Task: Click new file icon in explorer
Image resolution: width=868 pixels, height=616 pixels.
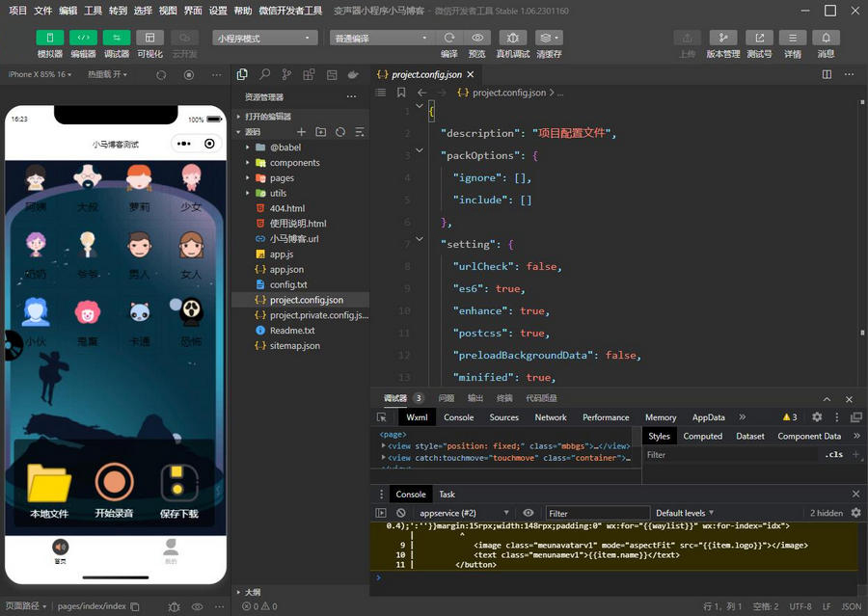Action: point(302,132)
